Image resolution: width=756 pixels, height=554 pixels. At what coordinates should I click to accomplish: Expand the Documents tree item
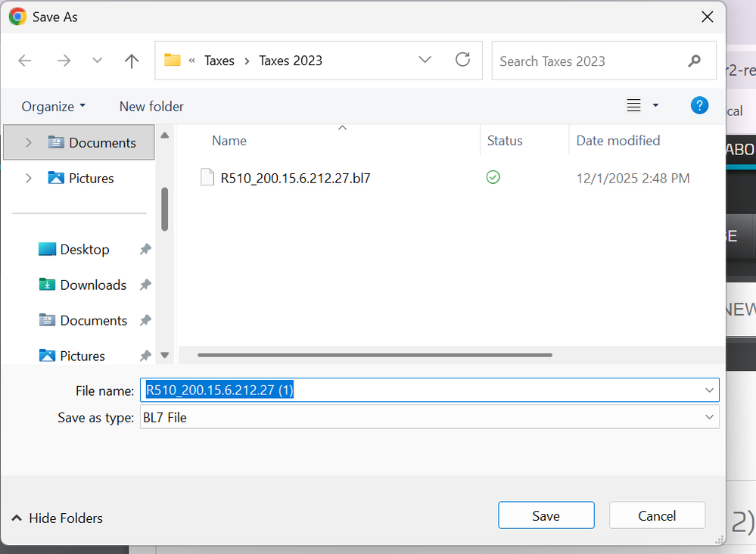pyautogui.click(x=29, y=142)
